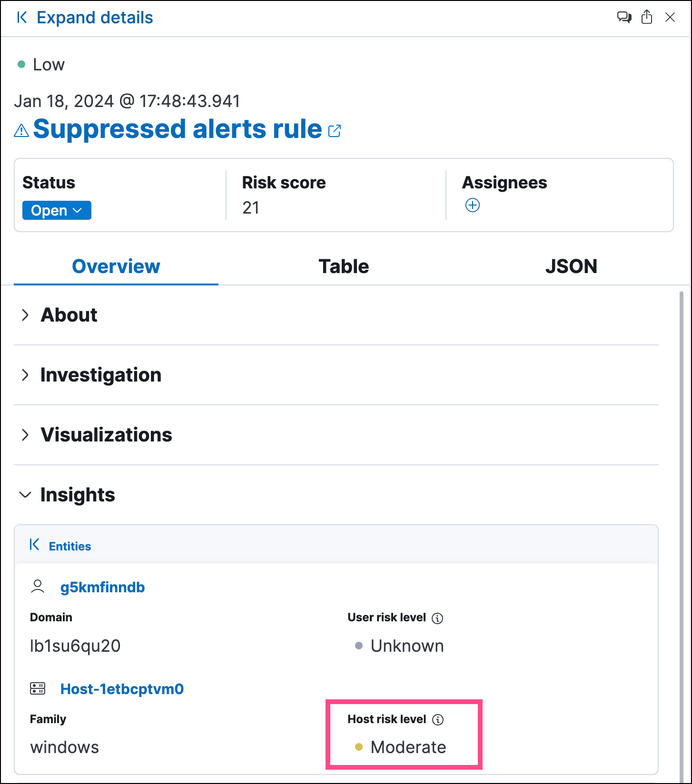Expand the Investigation section
The height and width of the screenshot is (784, 692).
25,375
